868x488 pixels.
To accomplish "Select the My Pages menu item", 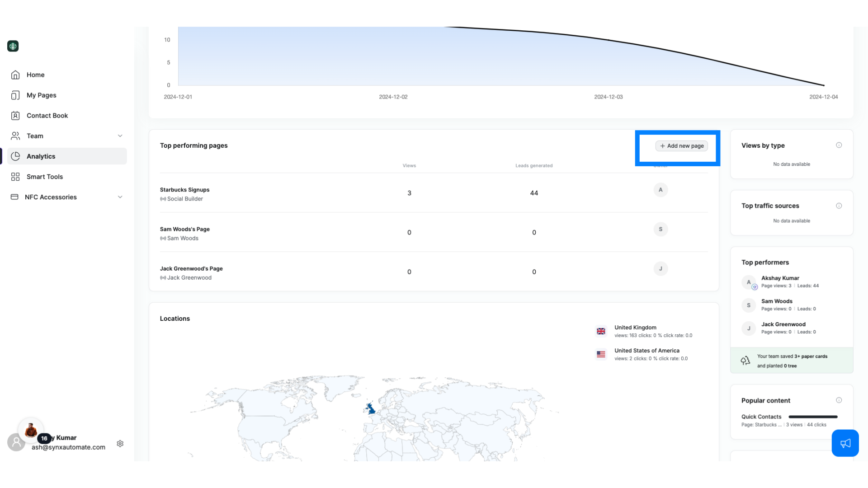I will 41,95.
